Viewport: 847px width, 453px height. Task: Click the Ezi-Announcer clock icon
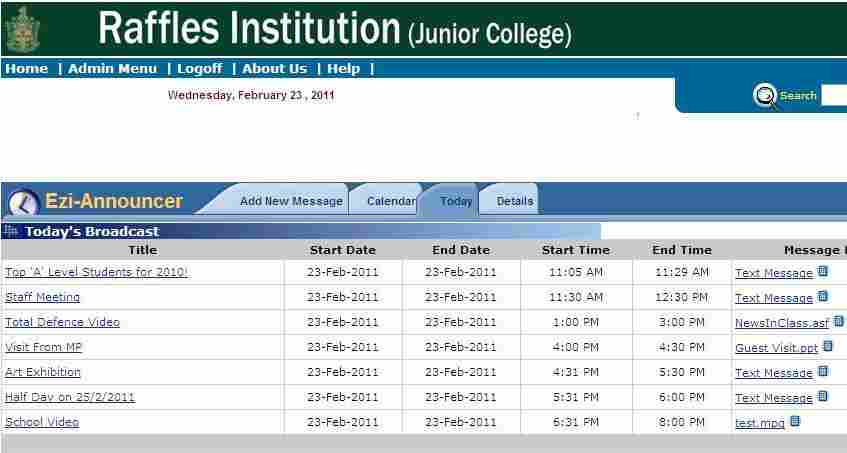tap(23, 204)
